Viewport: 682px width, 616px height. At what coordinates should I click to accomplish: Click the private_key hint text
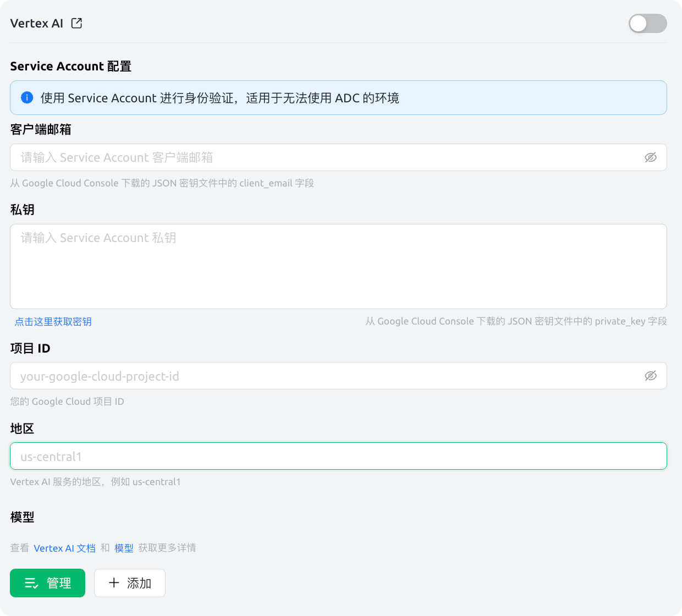(516, 321)
